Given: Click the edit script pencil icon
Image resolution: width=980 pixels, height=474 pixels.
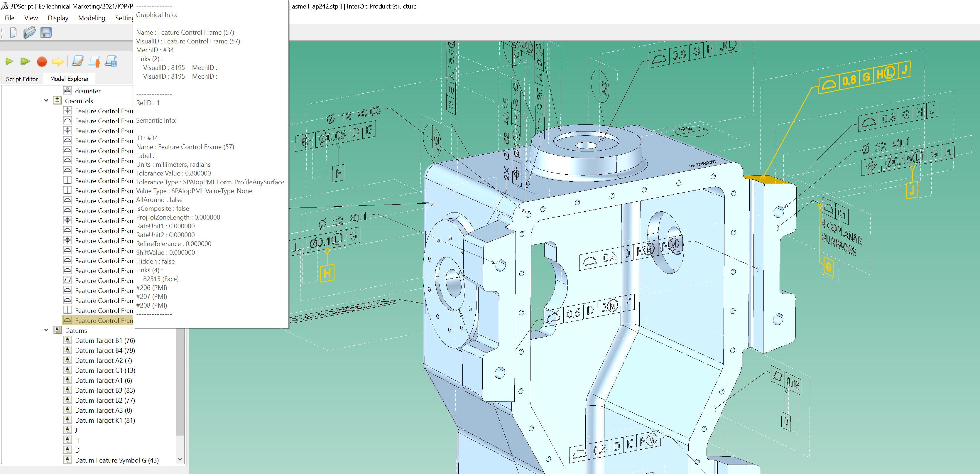Looking at the screenshot, I should (78, 62).
